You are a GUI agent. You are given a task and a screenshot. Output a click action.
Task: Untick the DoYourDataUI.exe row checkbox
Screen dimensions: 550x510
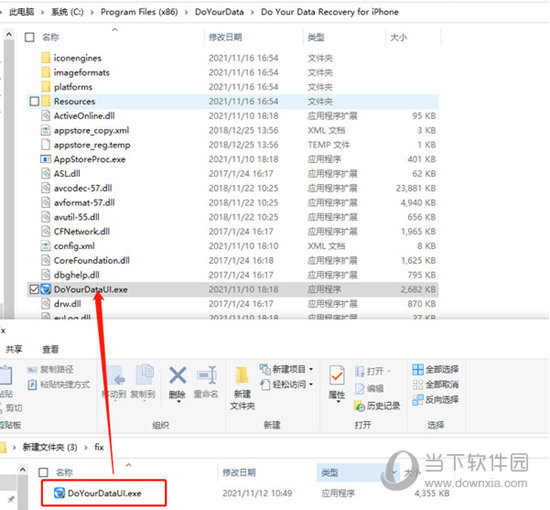[x=34, y=289]
